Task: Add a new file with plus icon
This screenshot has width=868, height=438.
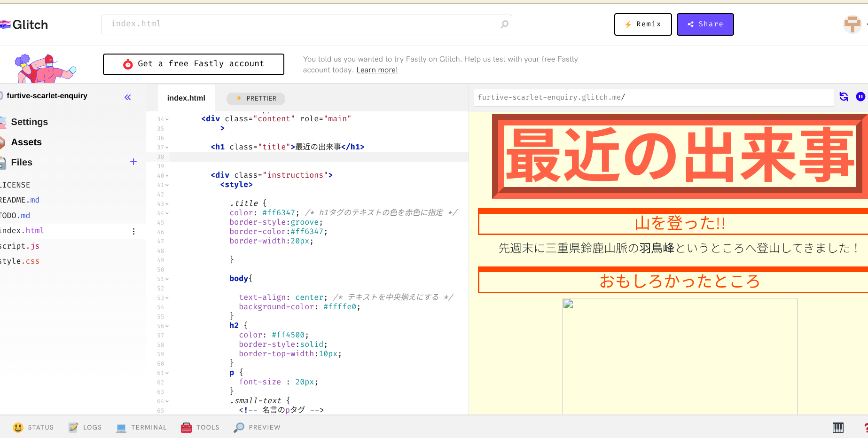Action: [x=133, y=162]
